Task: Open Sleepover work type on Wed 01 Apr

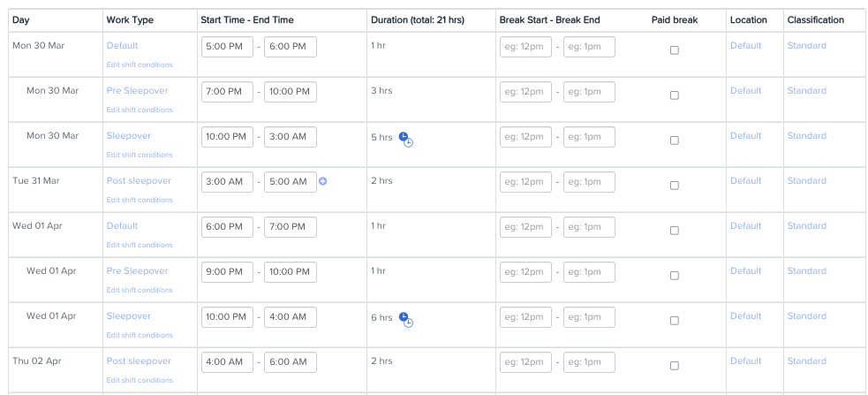Action: [128, 316]
